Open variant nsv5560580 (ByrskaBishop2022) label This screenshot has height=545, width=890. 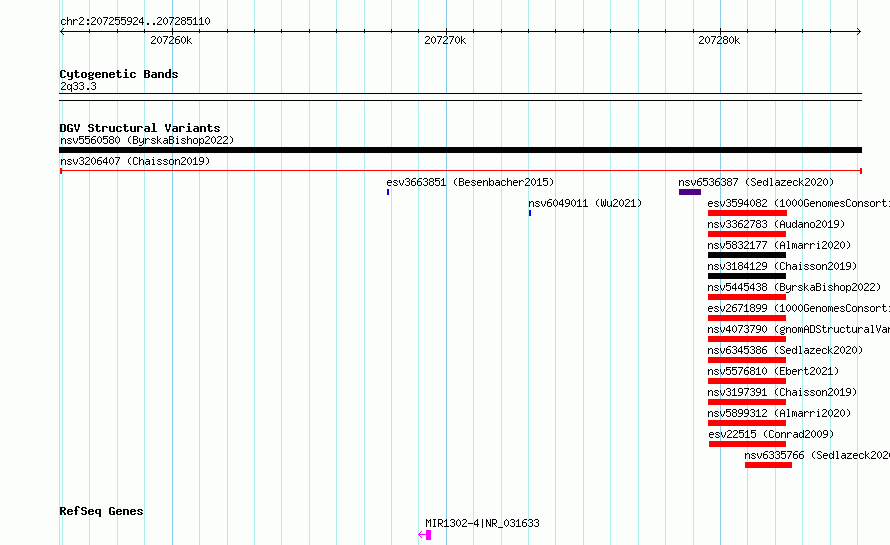click(x=147, y=140)
